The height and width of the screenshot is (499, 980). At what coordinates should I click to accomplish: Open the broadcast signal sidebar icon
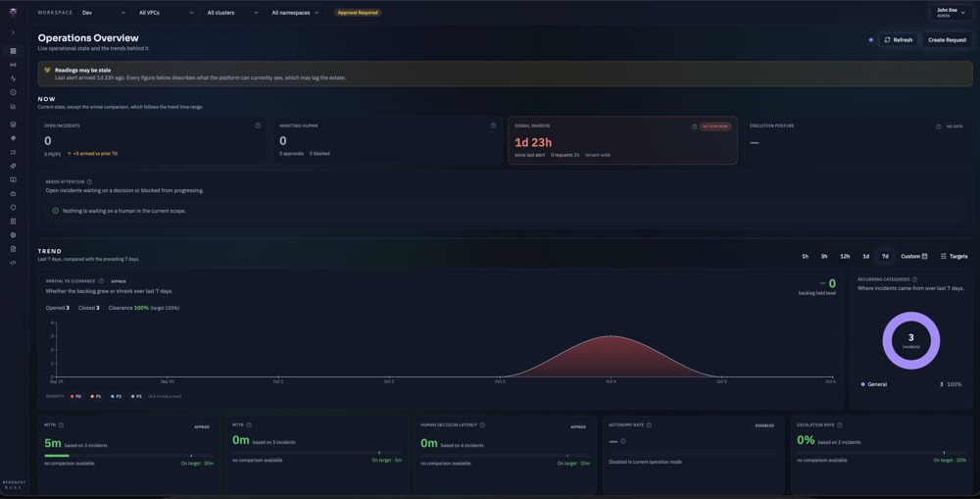coord(13,65)
